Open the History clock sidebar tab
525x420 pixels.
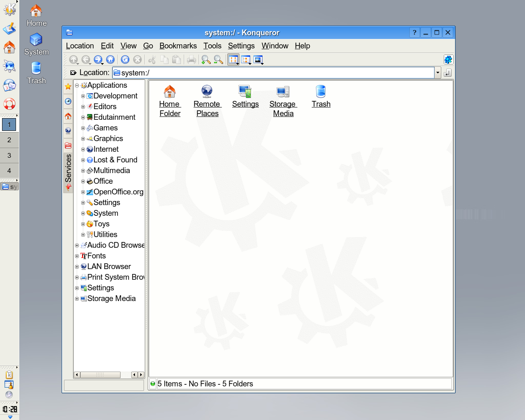pos(68,101)
